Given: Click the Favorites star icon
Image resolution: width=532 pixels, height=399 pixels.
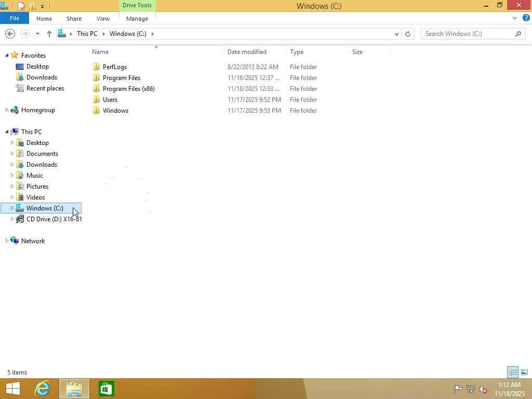Looking at the screenshot, I should (x=15, y=55).
